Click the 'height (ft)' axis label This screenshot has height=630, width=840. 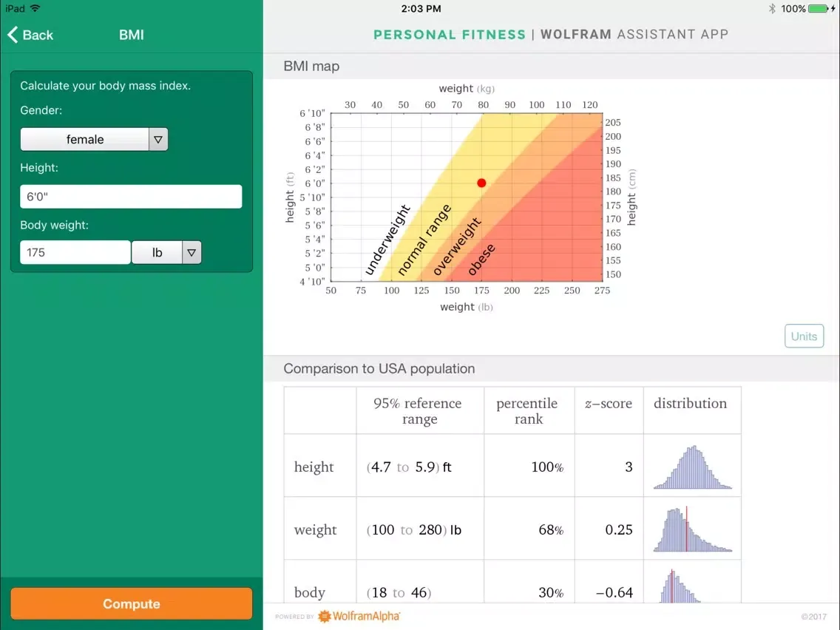pos(290,197)
